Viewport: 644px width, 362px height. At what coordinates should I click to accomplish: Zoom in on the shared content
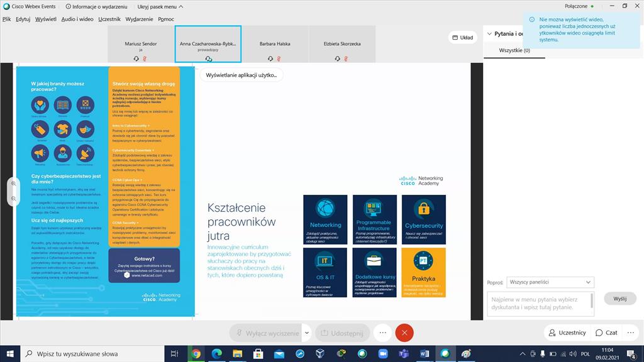click(14, 184)
